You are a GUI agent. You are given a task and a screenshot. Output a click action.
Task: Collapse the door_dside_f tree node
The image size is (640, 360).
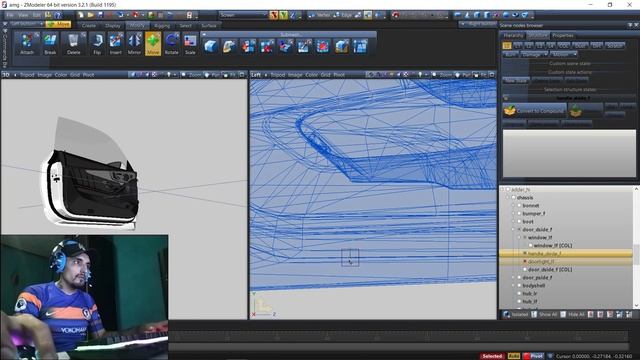pos(513,229)
